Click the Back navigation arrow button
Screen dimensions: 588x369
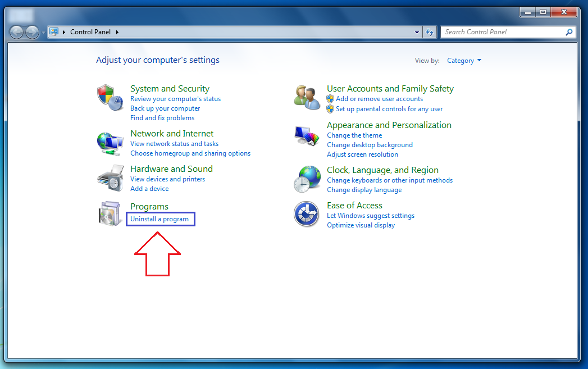pyautogui.click(x=16, y=32)
